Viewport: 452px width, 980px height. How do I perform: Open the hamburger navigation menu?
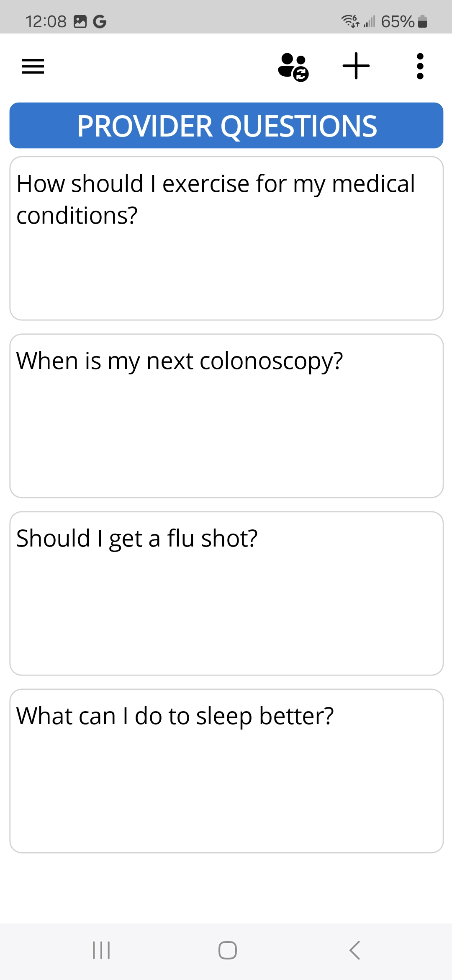click(x=33, y=66)
